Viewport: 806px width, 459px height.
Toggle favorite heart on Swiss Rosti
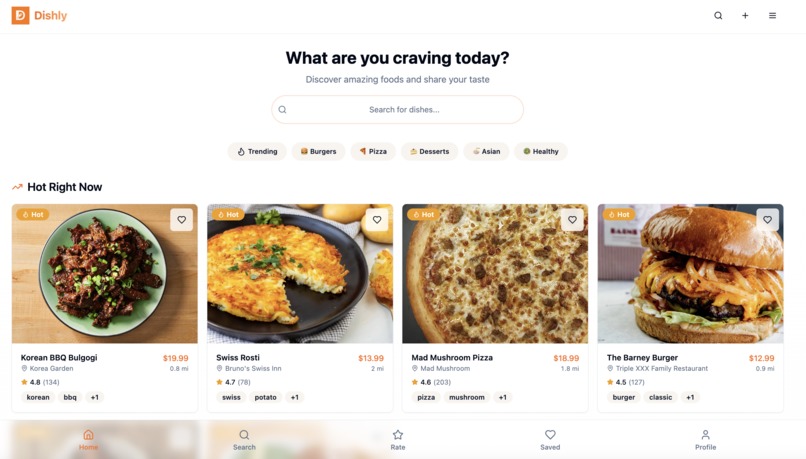[377, 219]
